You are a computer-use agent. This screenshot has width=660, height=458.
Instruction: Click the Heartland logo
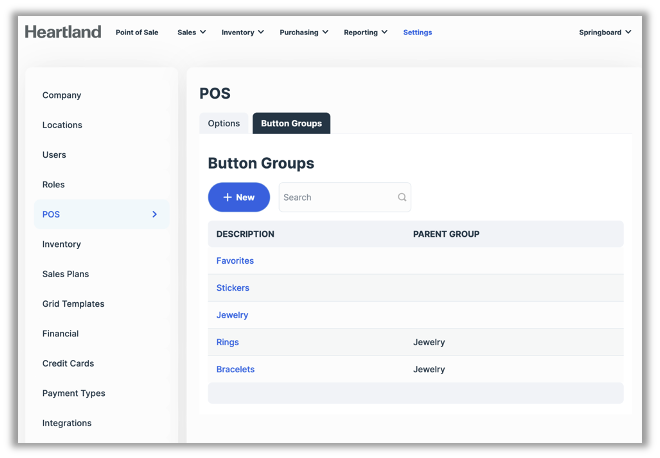click(63, 32)
